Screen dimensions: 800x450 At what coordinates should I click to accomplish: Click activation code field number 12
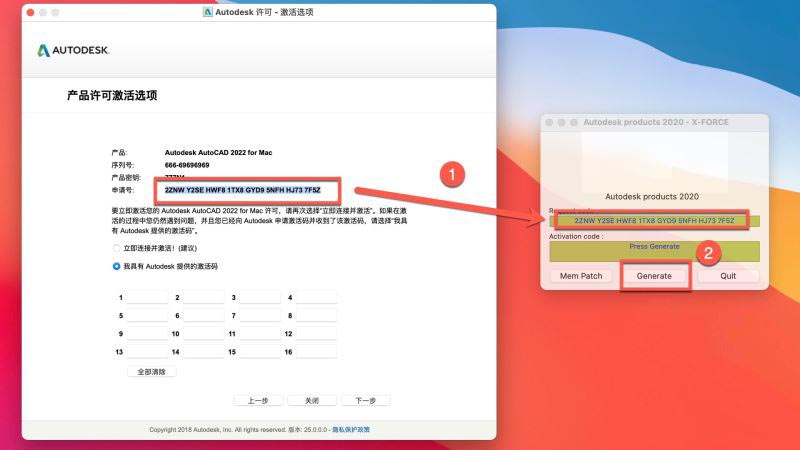point(316,333)
